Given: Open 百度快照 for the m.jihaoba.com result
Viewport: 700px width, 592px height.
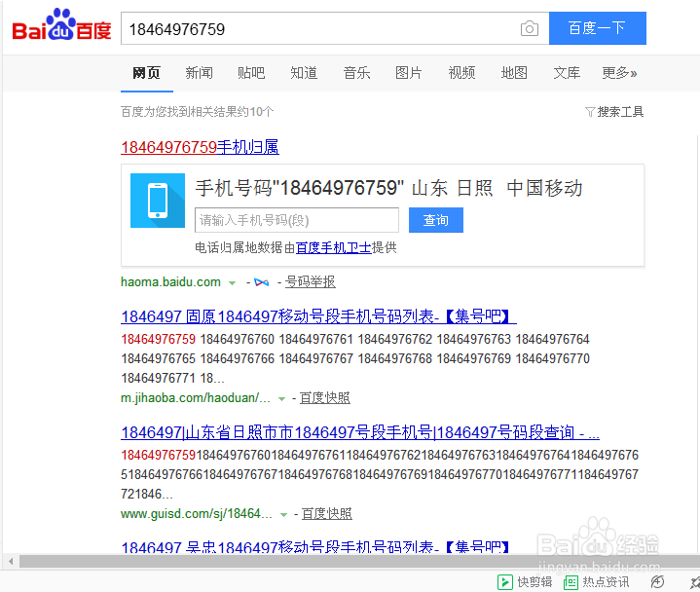Looking at the screenshot, I should (324, 398).
